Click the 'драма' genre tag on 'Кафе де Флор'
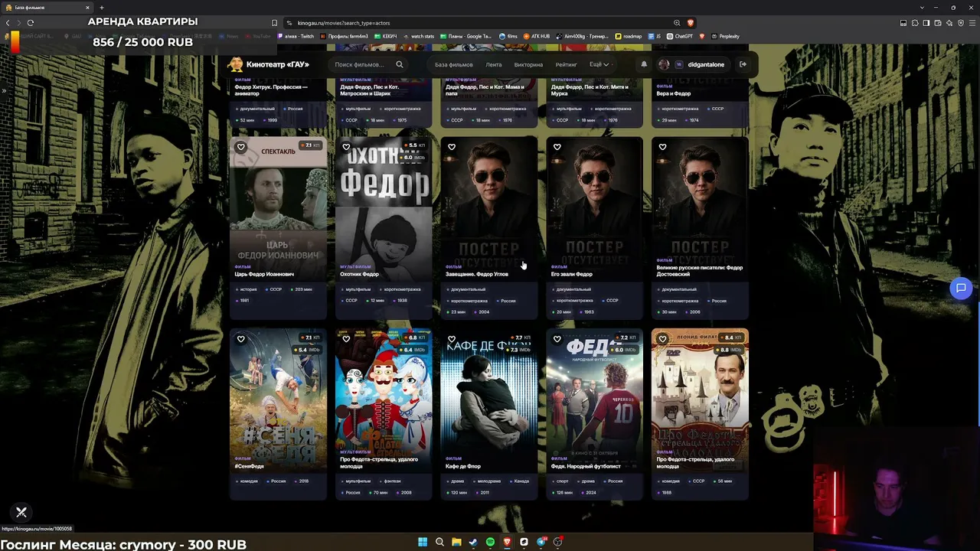 (458, 481)
